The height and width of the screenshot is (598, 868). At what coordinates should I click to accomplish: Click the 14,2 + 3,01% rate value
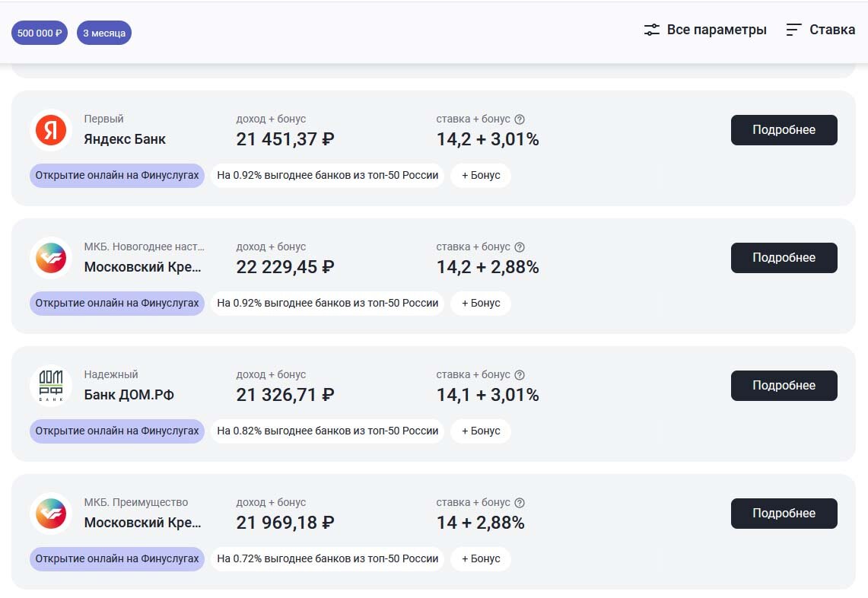tap(488, 139)
